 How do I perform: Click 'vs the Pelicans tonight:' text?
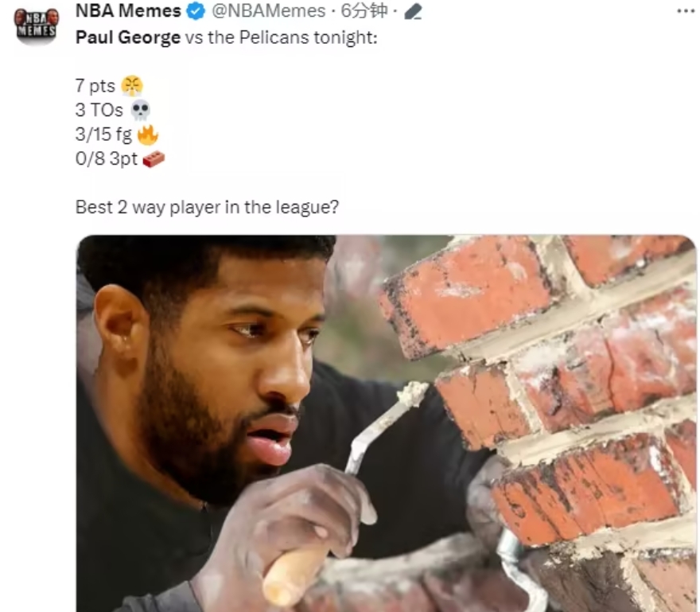pos(282,37)
